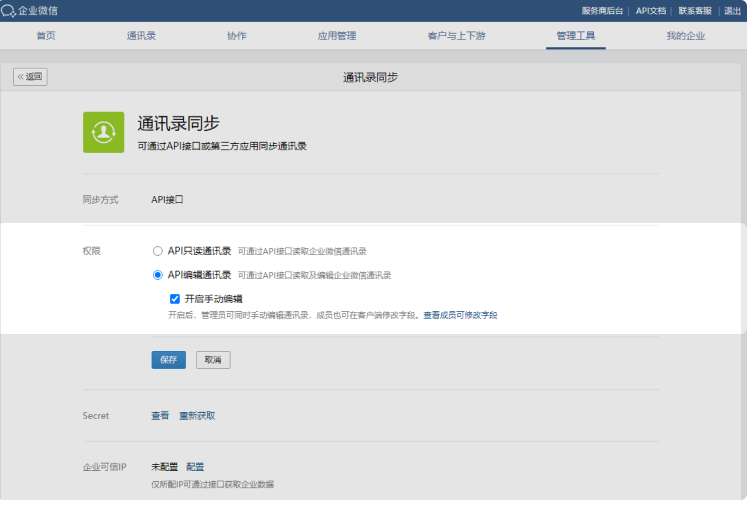Toggle the 开启手动编辑 checkbox
The height and width of the screenshot is (507, 754).
point(175,298)
